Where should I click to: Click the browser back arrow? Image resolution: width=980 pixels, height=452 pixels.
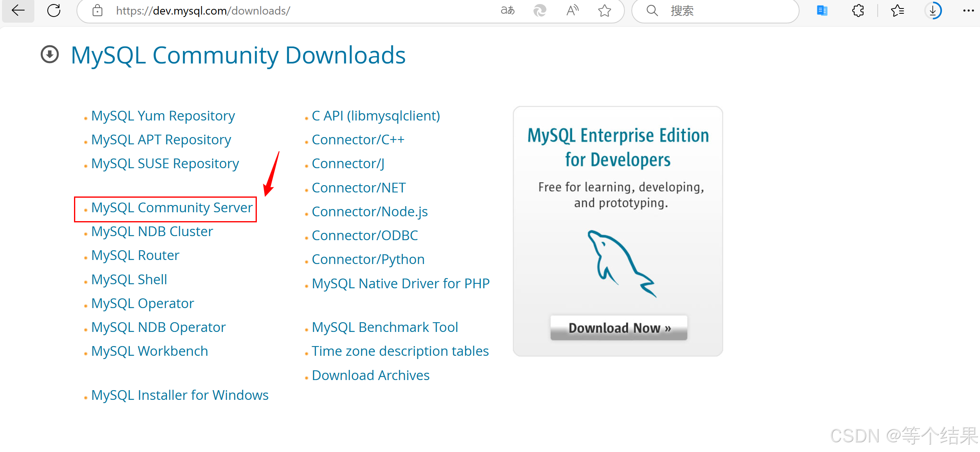click(18, 11)
